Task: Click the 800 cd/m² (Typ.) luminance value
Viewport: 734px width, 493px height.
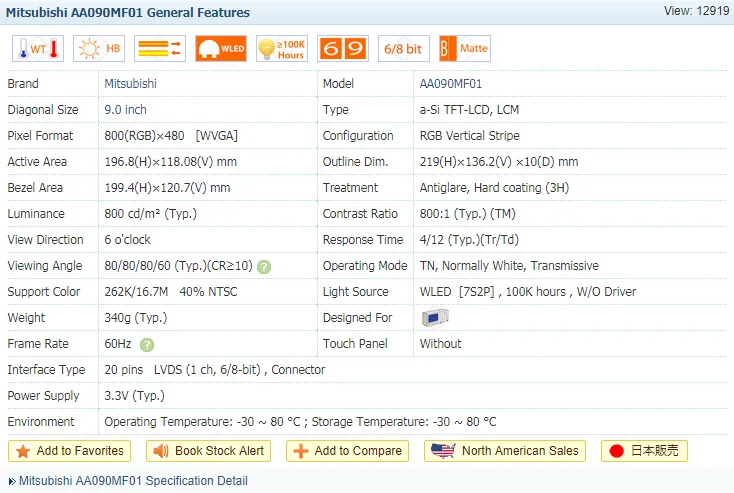Action: coord(150,214)
